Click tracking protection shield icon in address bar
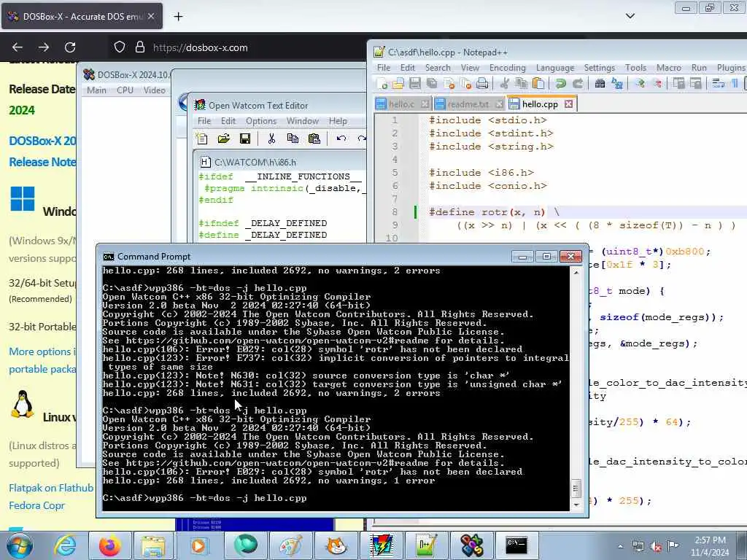This screenshot has width=747, height=560. tap(120, 47)
